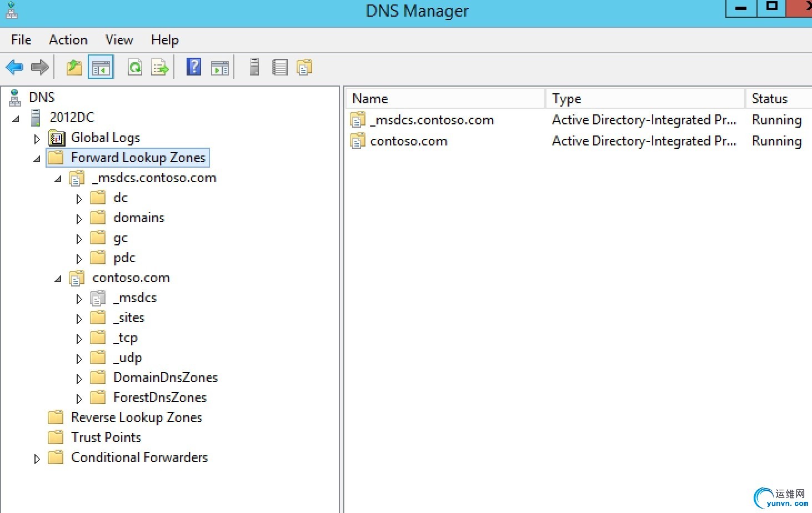This screenshot has width=812, height=513.
Task: Toggle the Show/Hide Console Tree button
Action: (101, 68)
